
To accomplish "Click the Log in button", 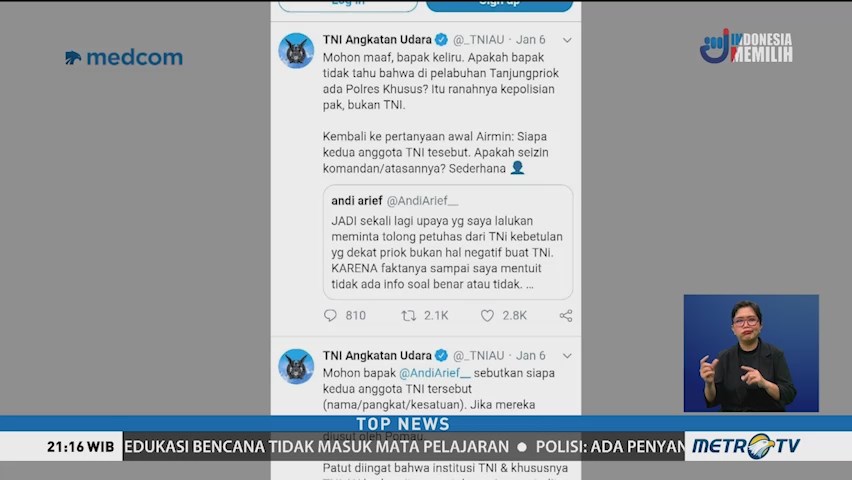I will tap(348, 4).
